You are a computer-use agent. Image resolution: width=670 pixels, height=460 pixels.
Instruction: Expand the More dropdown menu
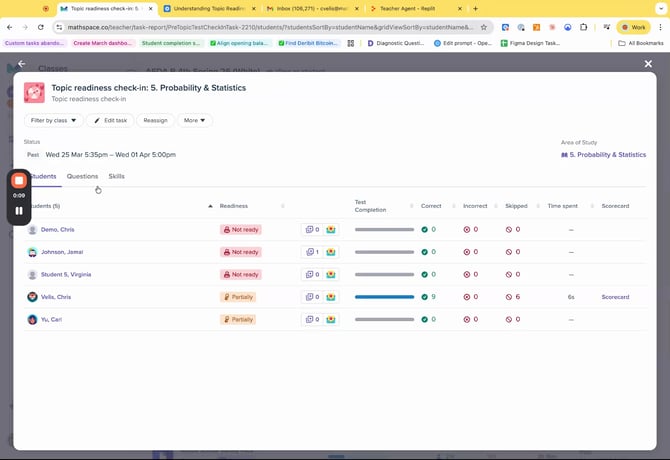(x=194, y=120)
